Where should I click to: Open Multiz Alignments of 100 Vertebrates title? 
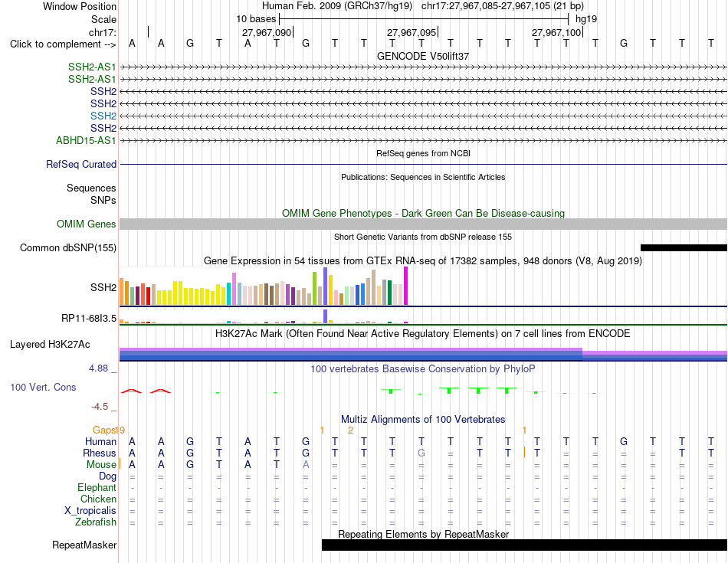point(423,420)
